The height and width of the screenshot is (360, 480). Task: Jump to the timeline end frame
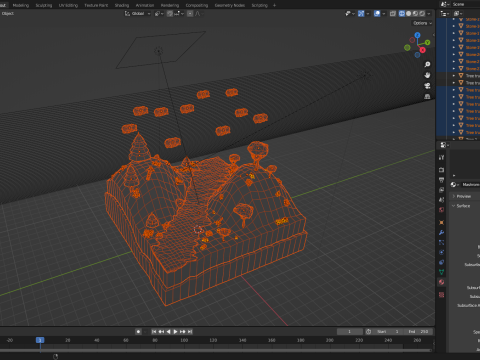[190, 332]
